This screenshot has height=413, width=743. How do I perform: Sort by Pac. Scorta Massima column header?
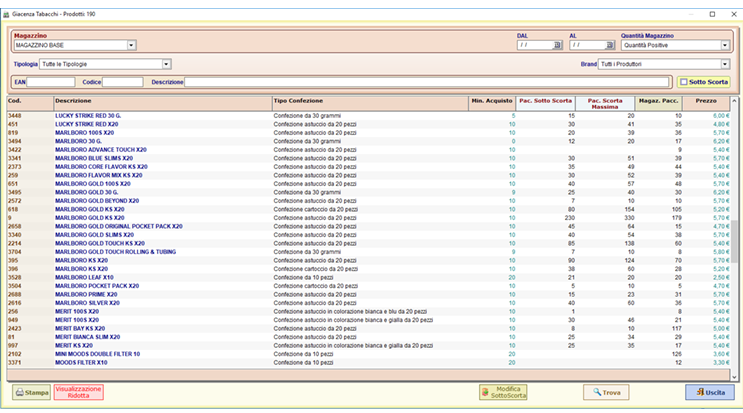(605, 103)
